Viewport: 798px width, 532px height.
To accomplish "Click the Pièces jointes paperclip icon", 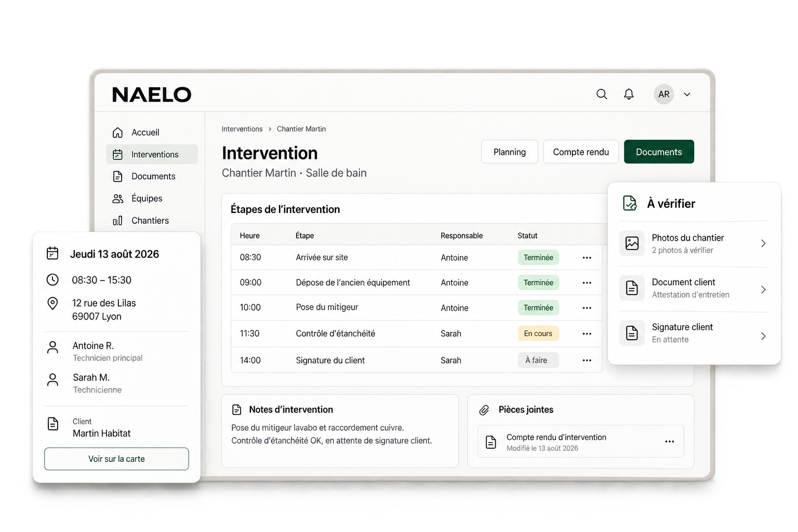I will [x=484, y=410].
